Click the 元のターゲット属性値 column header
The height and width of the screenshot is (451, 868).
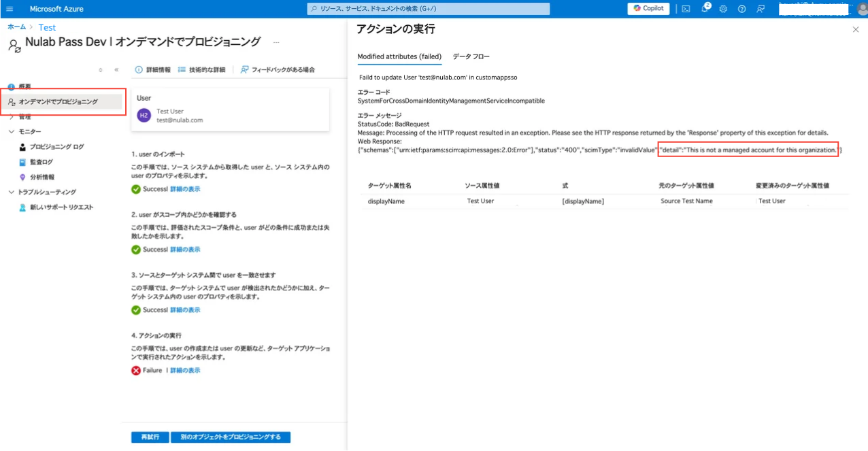[686, 186]
